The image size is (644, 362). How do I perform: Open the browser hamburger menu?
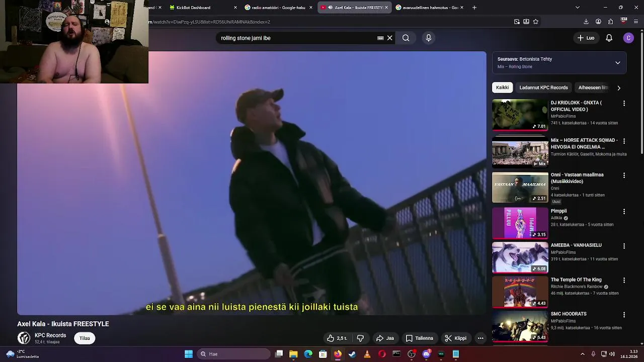[x=636, y=22]
